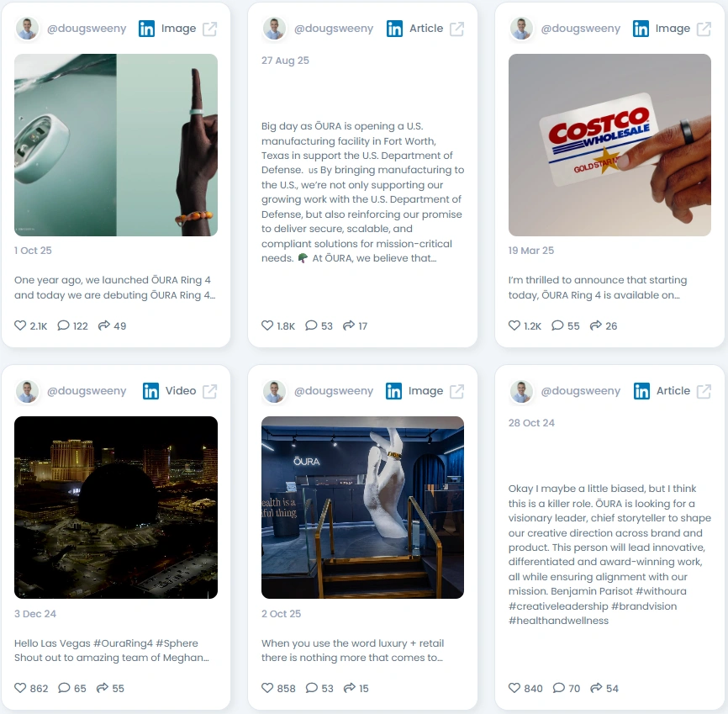This screenshot has height=714, width=728.
Task: Click comment icon showing 122 comments
Action: (63, 325)
